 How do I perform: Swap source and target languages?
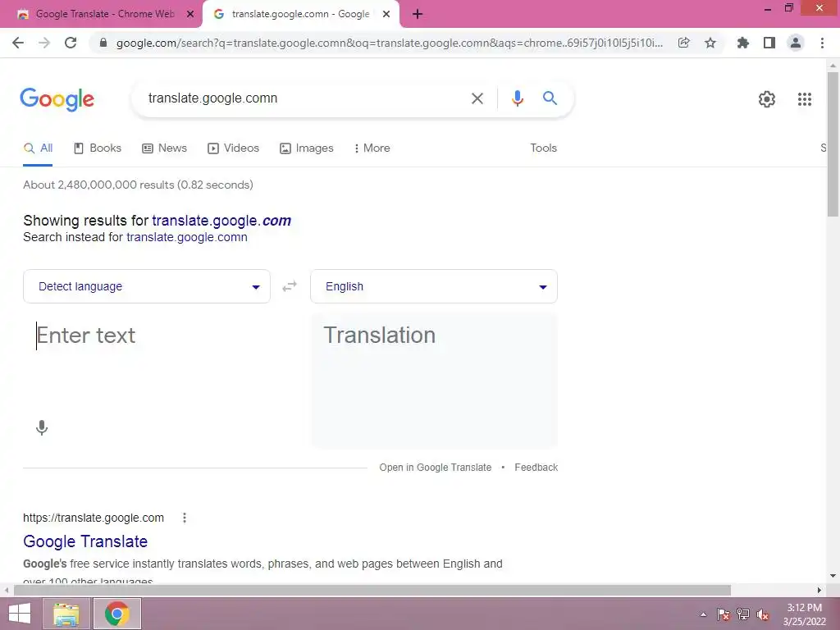[x=290, y=286]
